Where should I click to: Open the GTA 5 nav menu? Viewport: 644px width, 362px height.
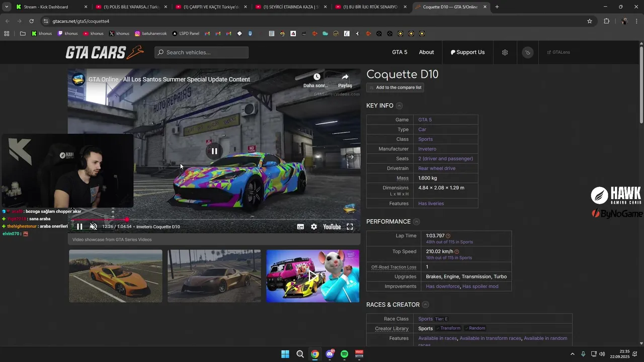tap(399, 52)
